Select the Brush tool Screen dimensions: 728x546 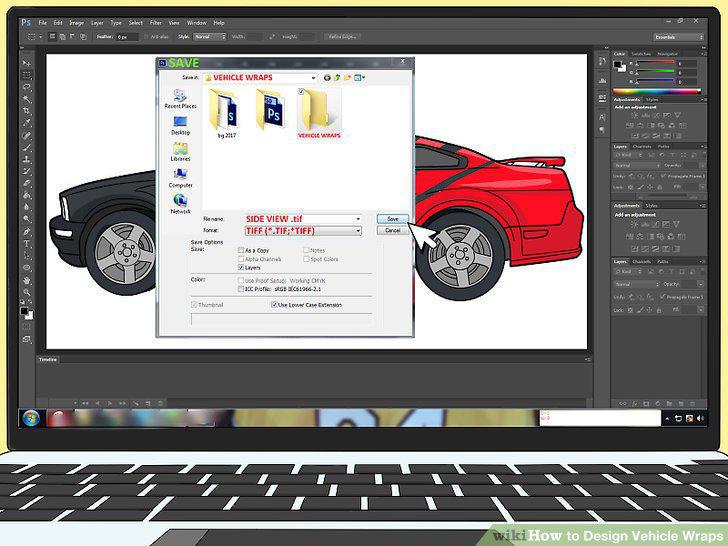[26, 148]
